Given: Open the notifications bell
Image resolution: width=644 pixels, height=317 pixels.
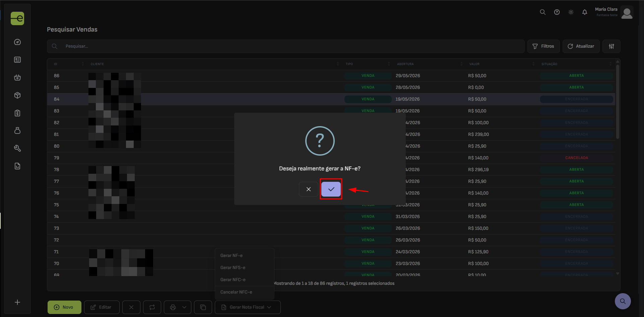Looking at the screenshot, I should (585, 12).
